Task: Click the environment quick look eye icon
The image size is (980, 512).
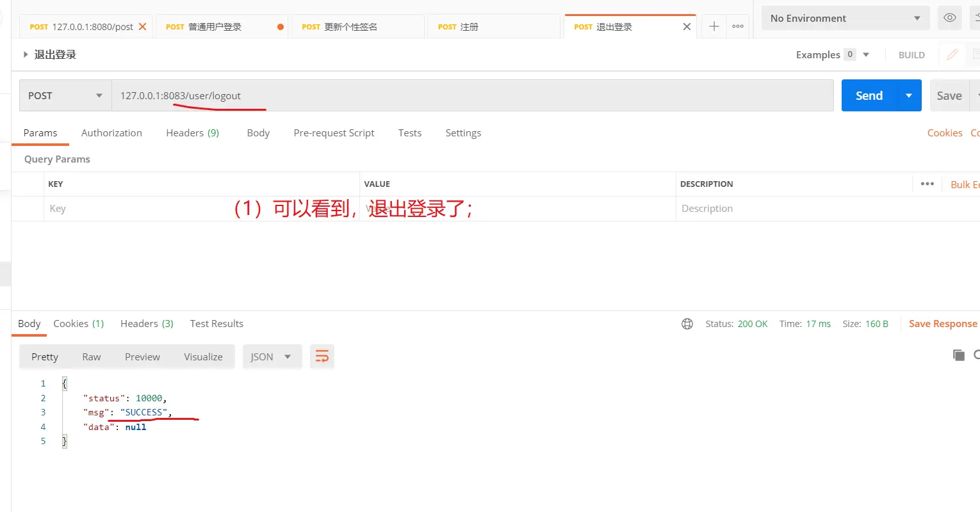Action: tap(949, 18)
